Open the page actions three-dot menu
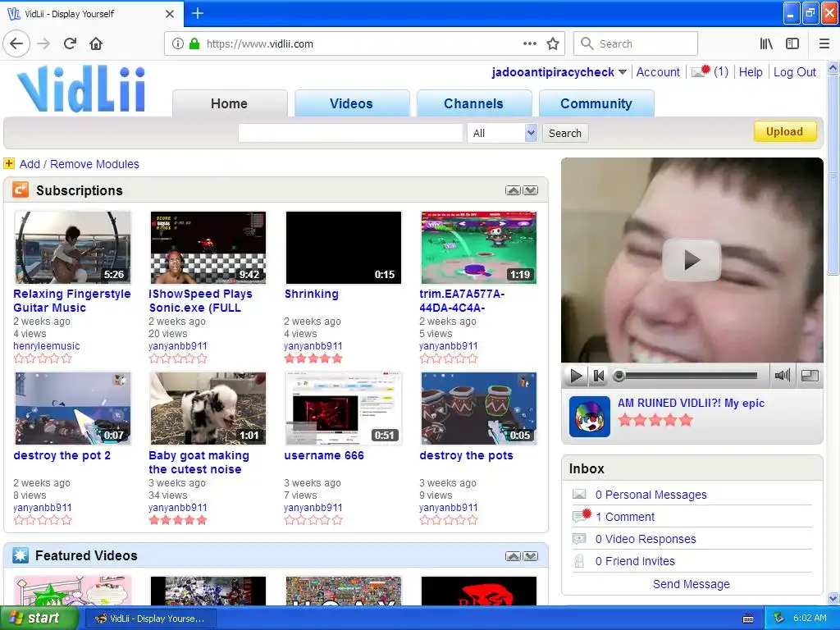 point(529,43)
